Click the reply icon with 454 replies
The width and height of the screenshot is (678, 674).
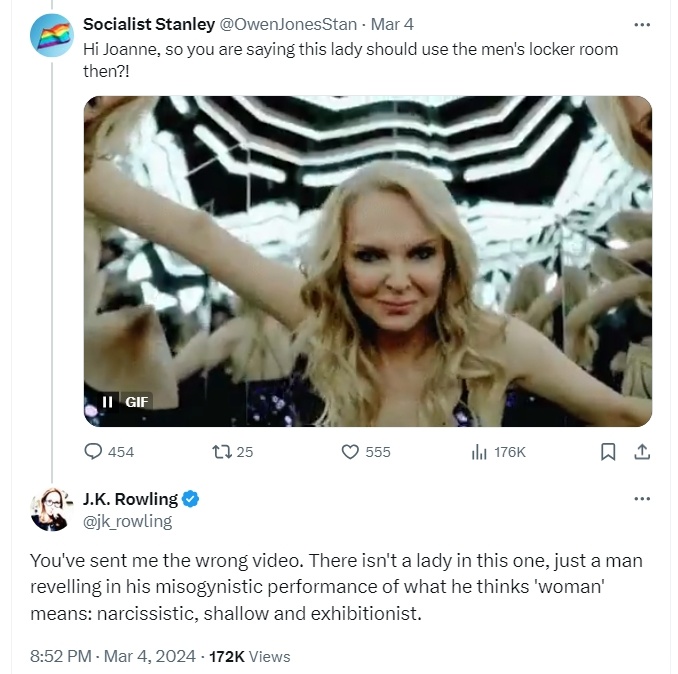tap(93, 452)
